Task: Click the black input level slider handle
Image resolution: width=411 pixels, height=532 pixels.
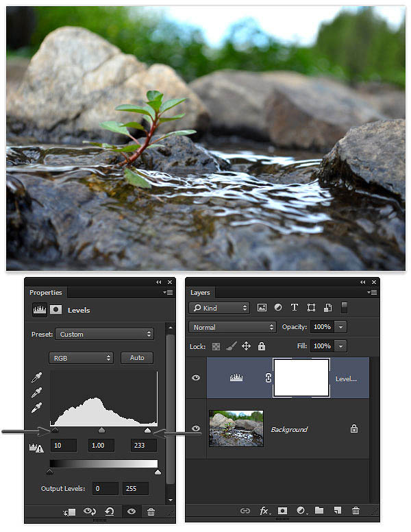Action: click(x=55, y=431)
